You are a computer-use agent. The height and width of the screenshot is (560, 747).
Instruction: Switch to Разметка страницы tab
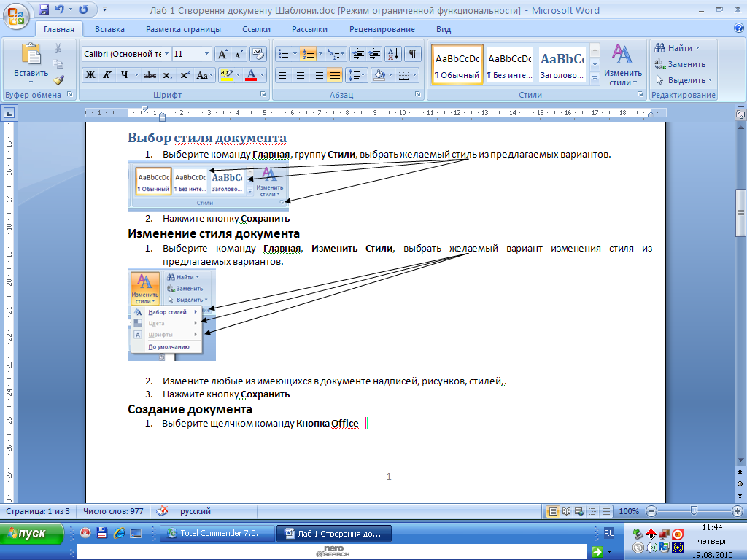click(x=183, y=29)
